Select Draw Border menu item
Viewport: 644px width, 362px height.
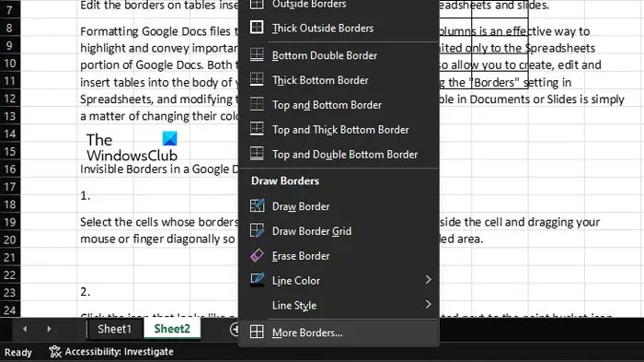pyautogui.click(x=339, y=206)
